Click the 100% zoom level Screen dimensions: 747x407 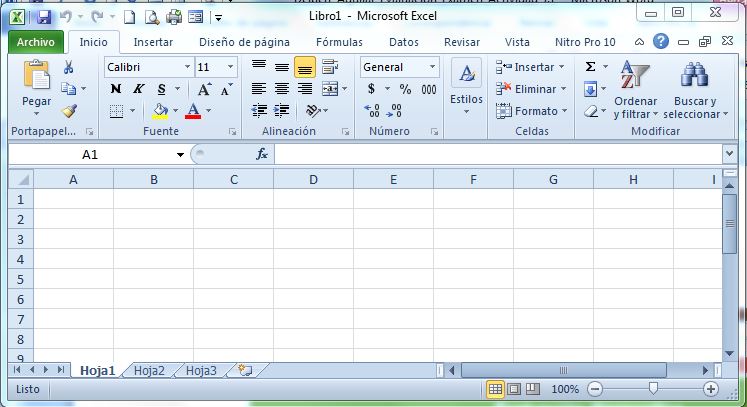coord(565,389)
